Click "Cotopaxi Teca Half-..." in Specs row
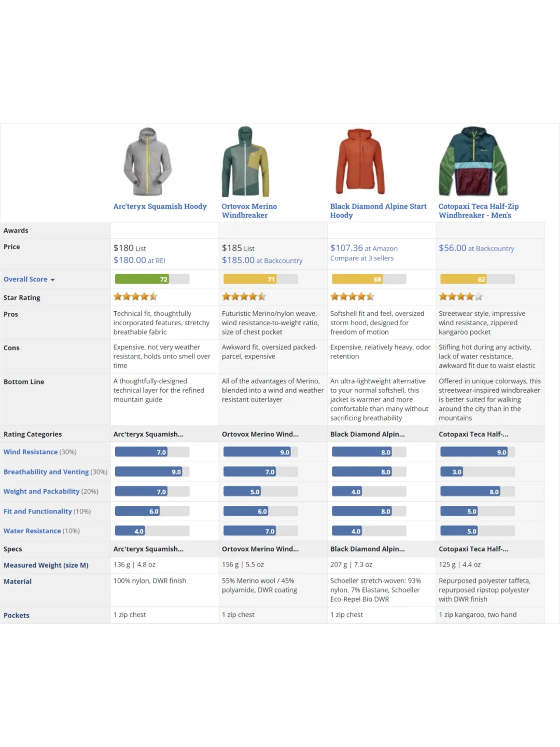Image resolution: width=560 pixels, height=747 pixels. [473, 549]
